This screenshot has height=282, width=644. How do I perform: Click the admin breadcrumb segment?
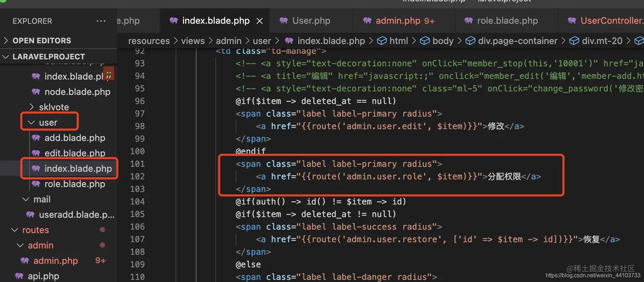point(229,41)
